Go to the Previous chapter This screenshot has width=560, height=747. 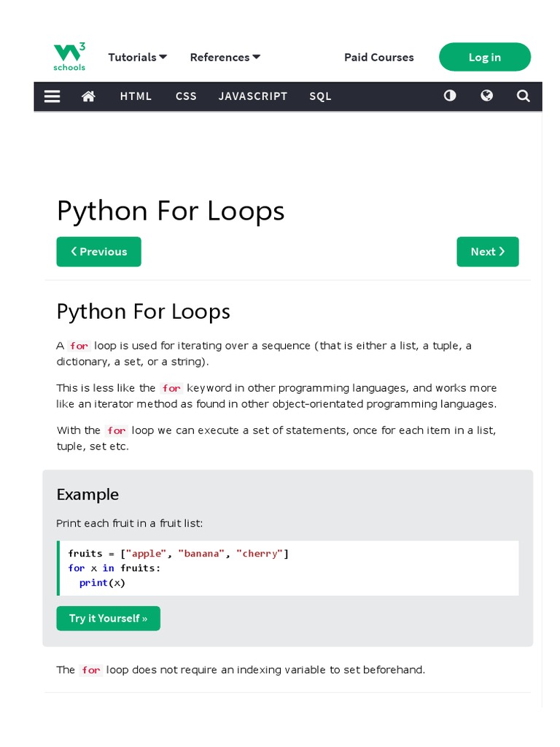click(98, 252)
